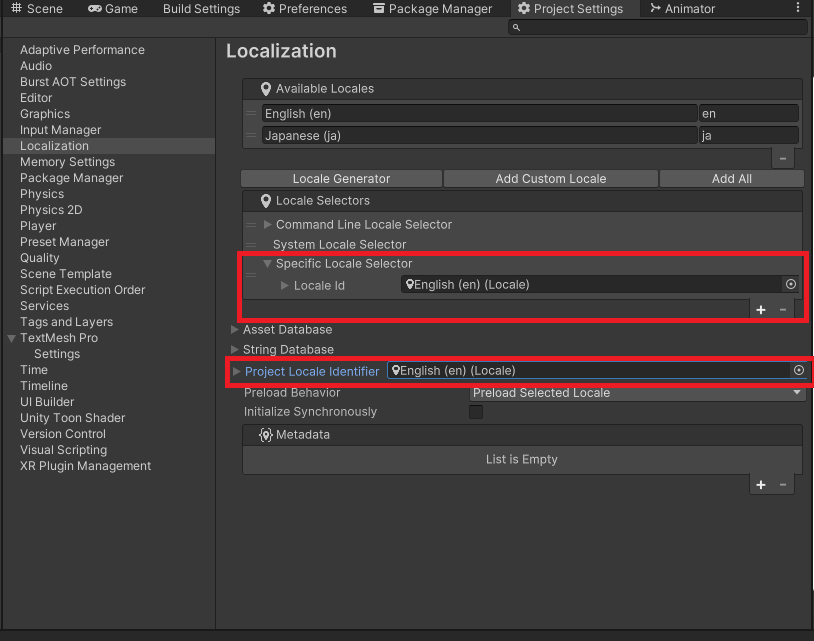Grab the English (en) row reorder handle
The width and height of the screenshot is (814, 641).
(251, 113)
